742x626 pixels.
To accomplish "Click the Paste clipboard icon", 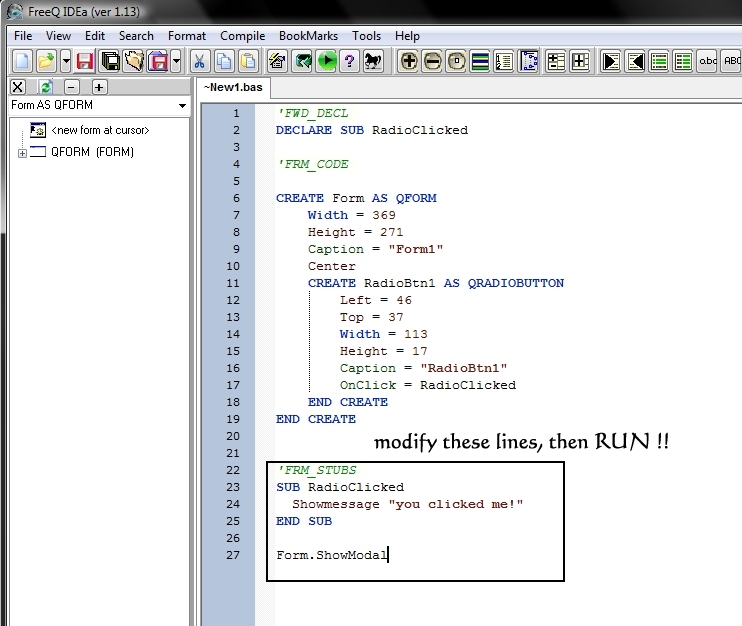I will pyautogui.click(x=249, y=62).
